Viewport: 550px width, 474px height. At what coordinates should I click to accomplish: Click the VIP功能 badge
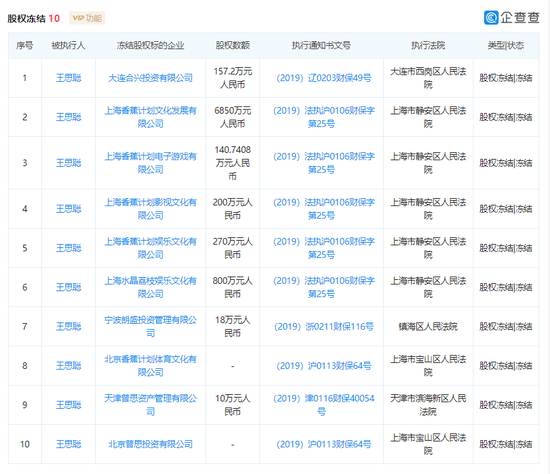tap(87, 18)
